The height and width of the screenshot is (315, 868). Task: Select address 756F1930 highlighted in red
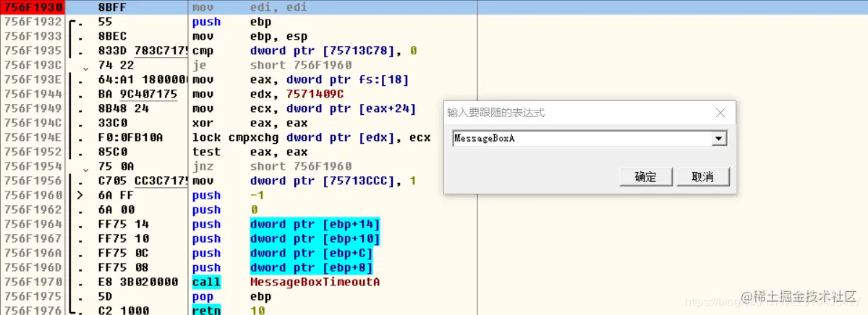pyautogui.click(x=33, y=7)
